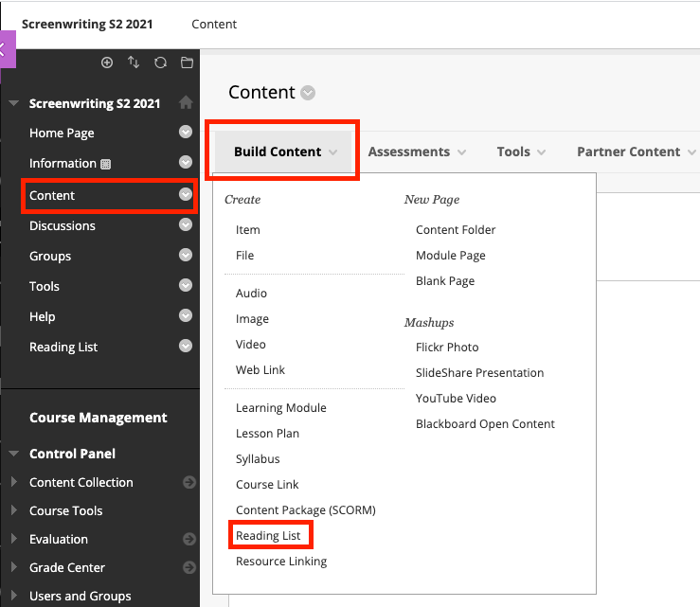Screen dimensions: 700x607
Task: Close the purple side panel tab
Action: [x=7, y=49]
